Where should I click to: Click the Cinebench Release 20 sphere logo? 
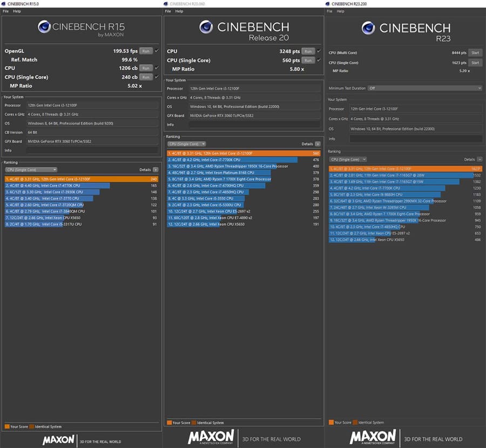tap(206, 27)
